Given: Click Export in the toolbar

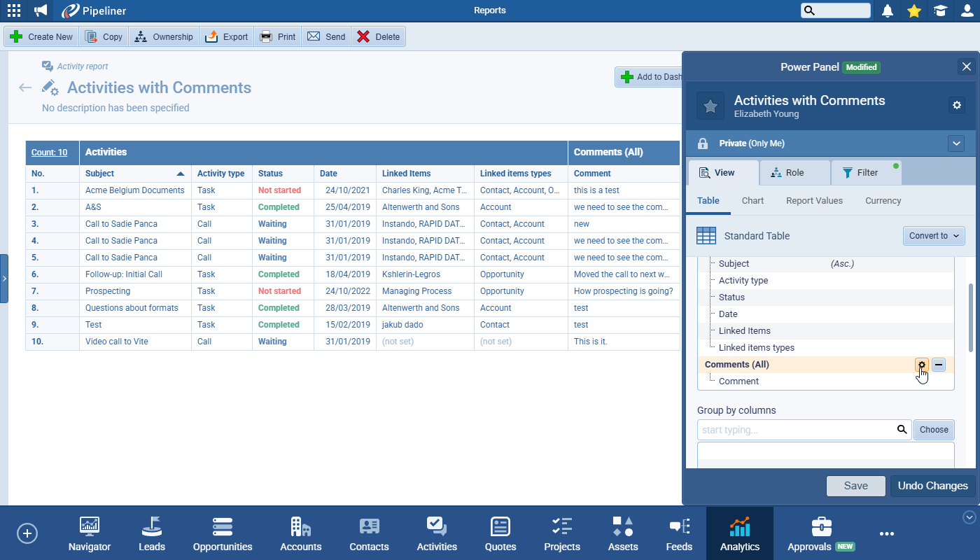Looking at the screenshot, I should click(x=227, y=37).
